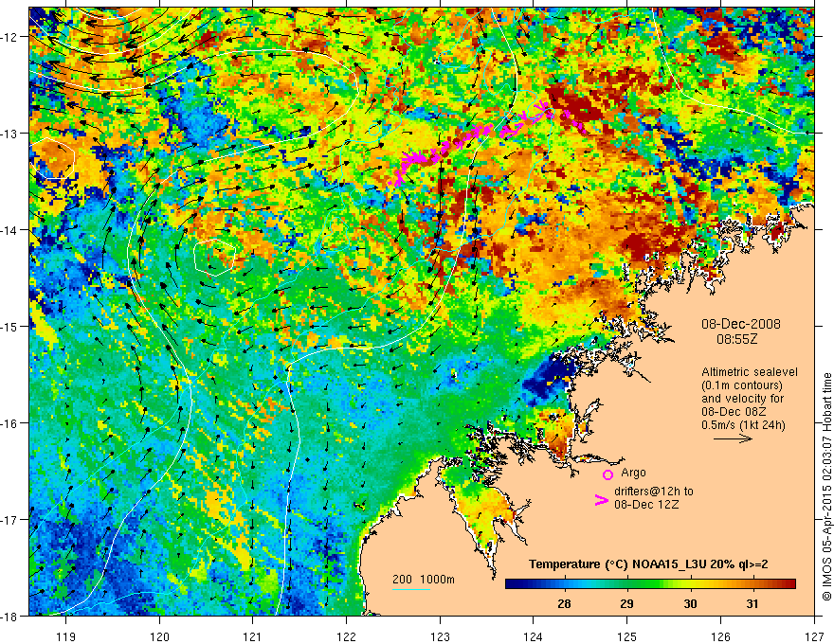This screenshot has height=644, width=834.
Task: Click the date text 08-Dec-2008
Action: 741,324
